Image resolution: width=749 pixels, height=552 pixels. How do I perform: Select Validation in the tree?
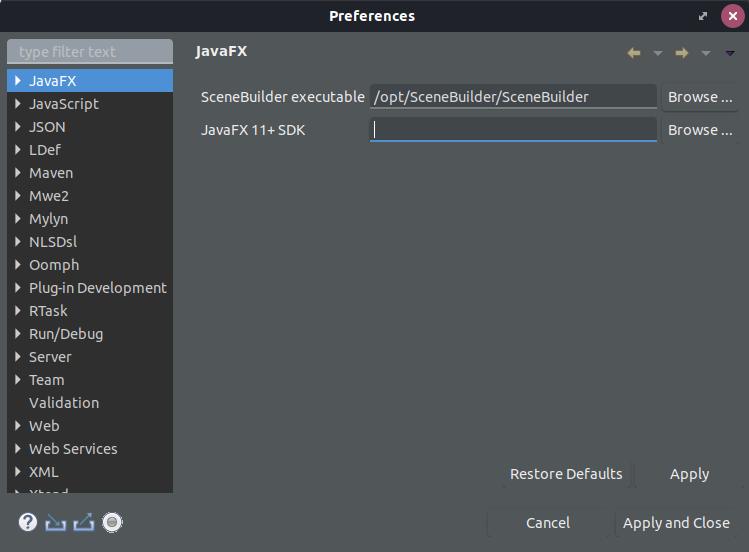(x=64, y=403)
